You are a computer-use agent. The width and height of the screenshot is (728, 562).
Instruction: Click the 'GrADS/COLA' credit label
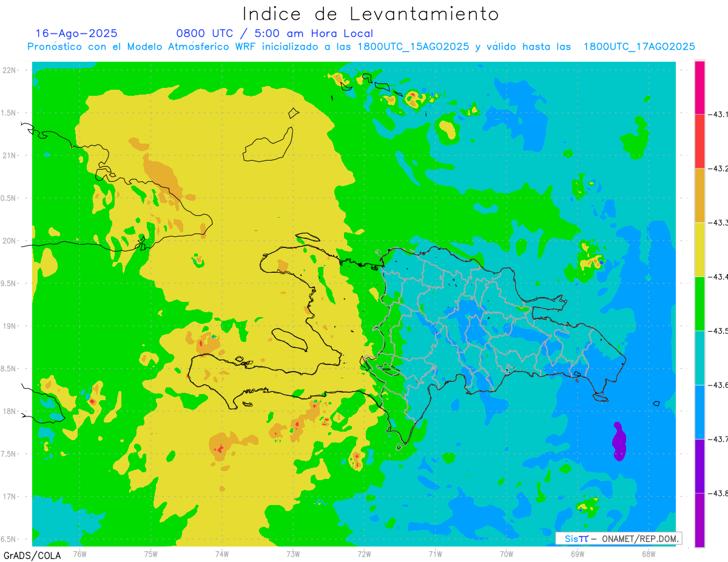32,555
